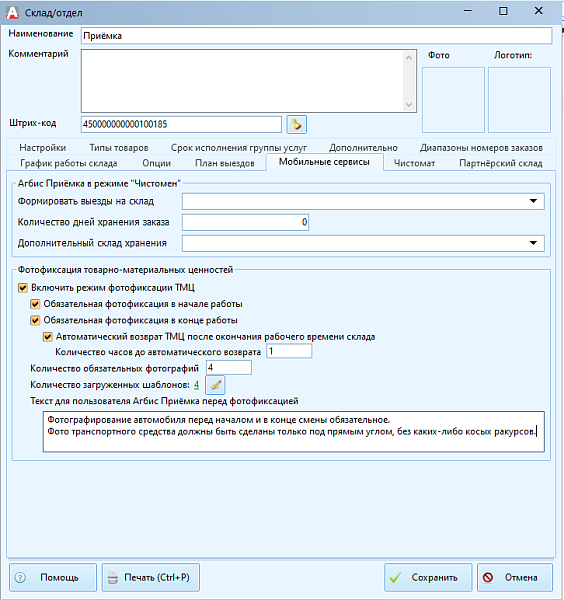Image resolution: width=564 pixels, height=600 pixels.
Task: Switch to the Настройки tab
Action: pyautogui.click(x=42, y=148)
